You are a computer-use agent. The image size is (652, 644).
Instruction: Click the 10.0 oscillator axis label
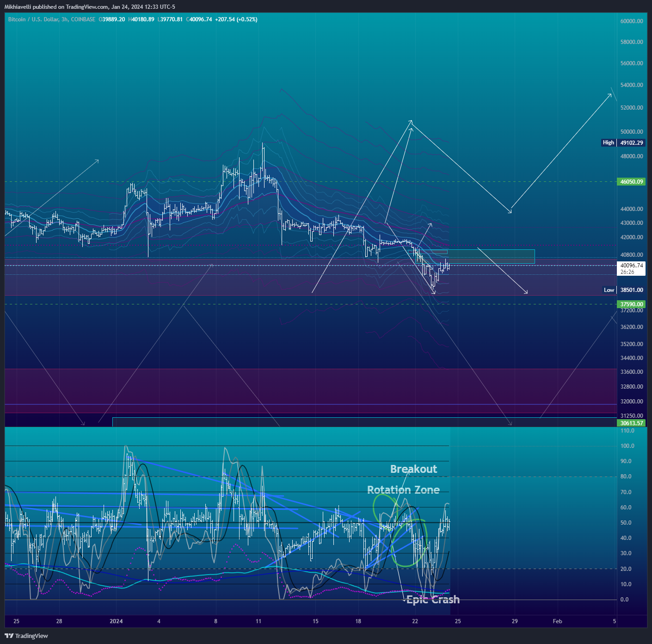point(626,584)
